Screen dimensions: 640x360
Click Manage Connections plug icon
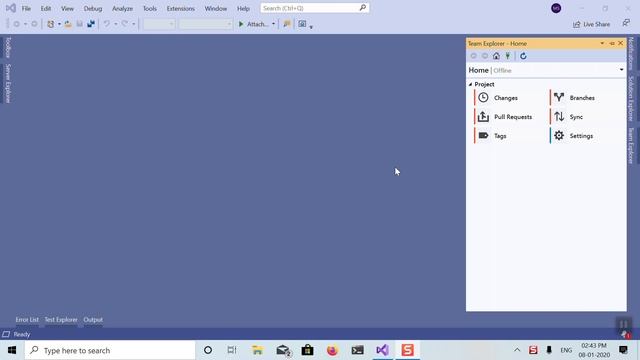tap(508, 56)
